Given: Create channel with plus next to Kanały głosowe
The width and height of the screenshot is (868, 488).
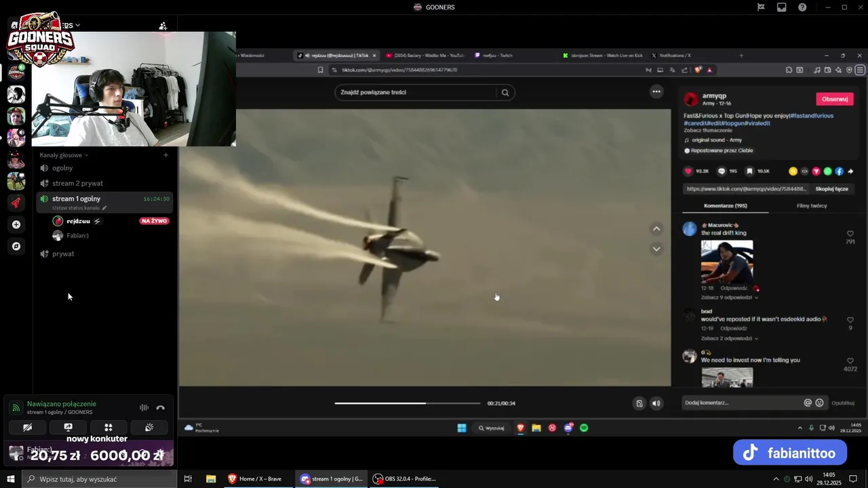Looking at the screenshot, I should (x=165, y=155).
